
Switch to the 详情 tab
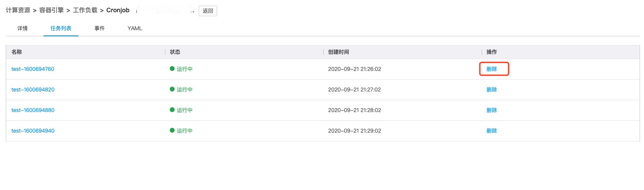[22, 28]
